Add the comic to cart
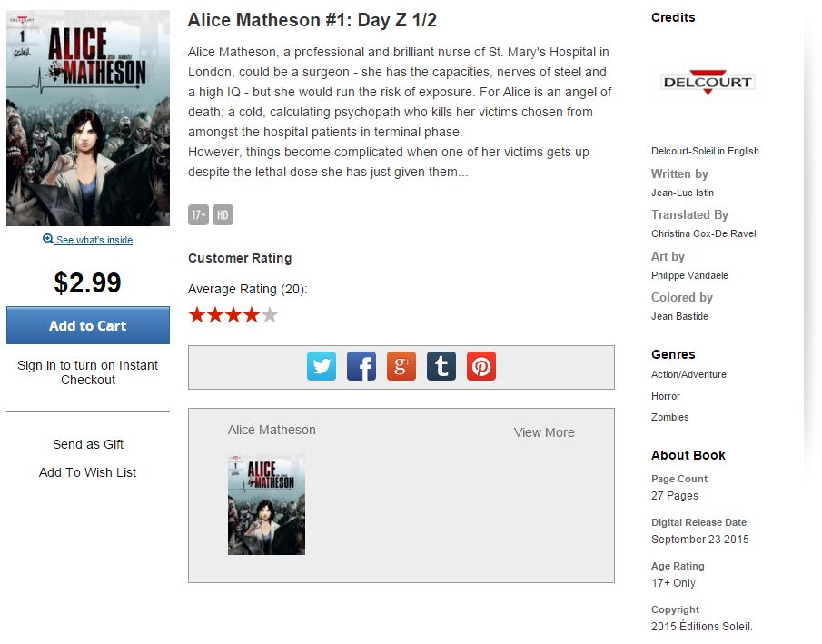 (88, 325)
